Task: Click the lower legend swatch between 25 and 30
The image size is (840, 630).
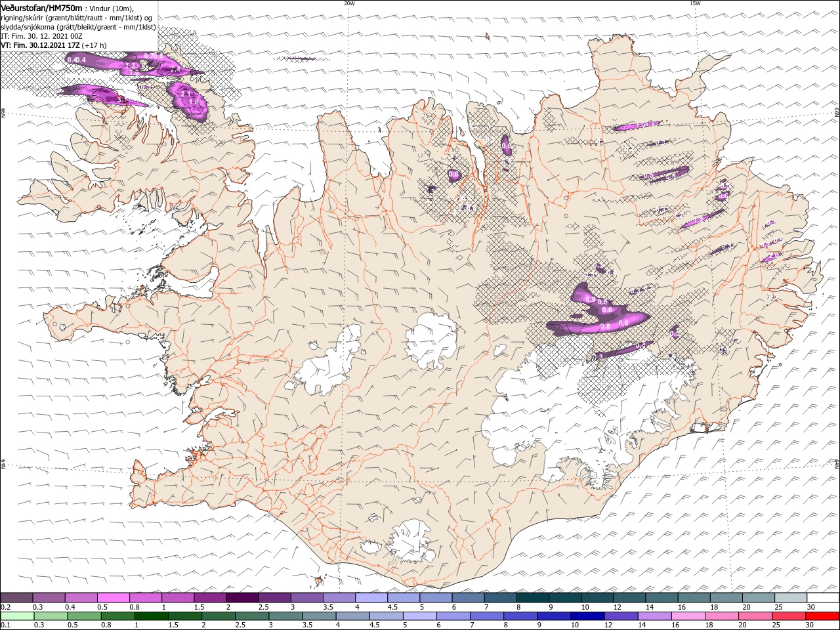Action: pyautogui.click(x=789, y=616)
